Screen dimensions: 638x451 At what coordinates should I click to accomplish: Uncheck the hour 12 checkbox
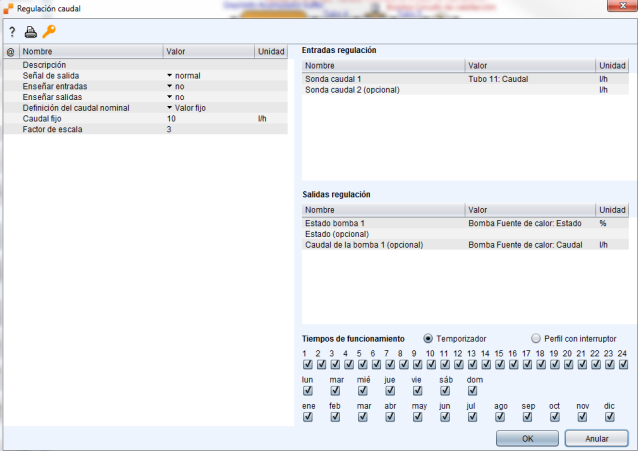(x=458, y=365)
